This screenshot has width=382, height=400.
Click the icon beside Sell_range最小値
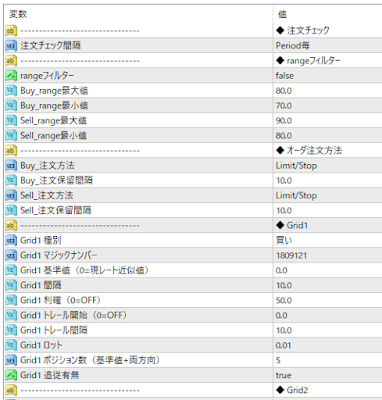[x=11, y=135]
